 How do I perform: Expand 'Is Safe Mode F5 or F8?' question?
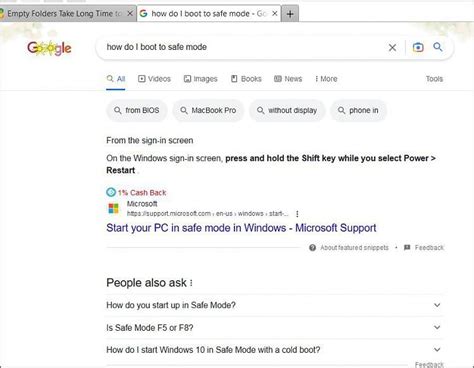274,328
